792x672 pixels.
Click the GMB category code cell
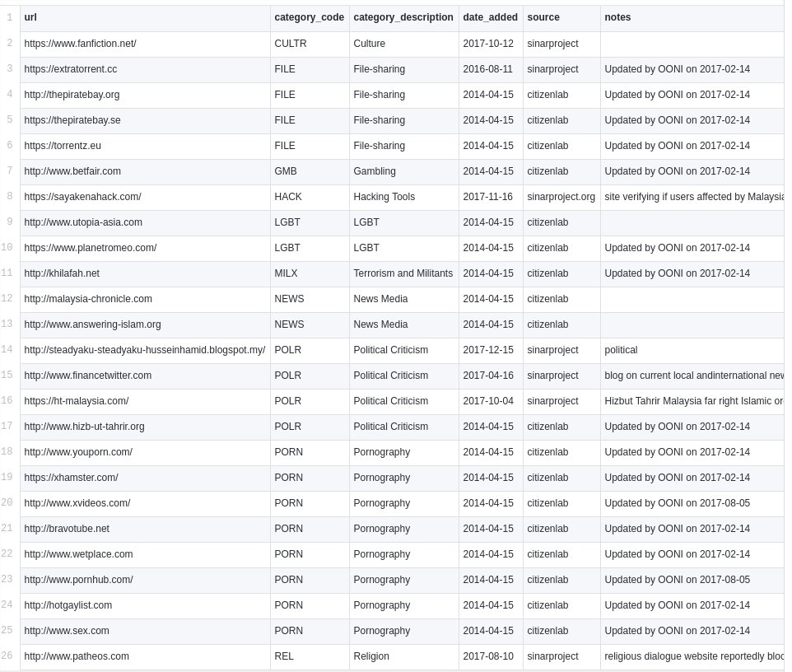pyautogui.click(x=310, y=172)
